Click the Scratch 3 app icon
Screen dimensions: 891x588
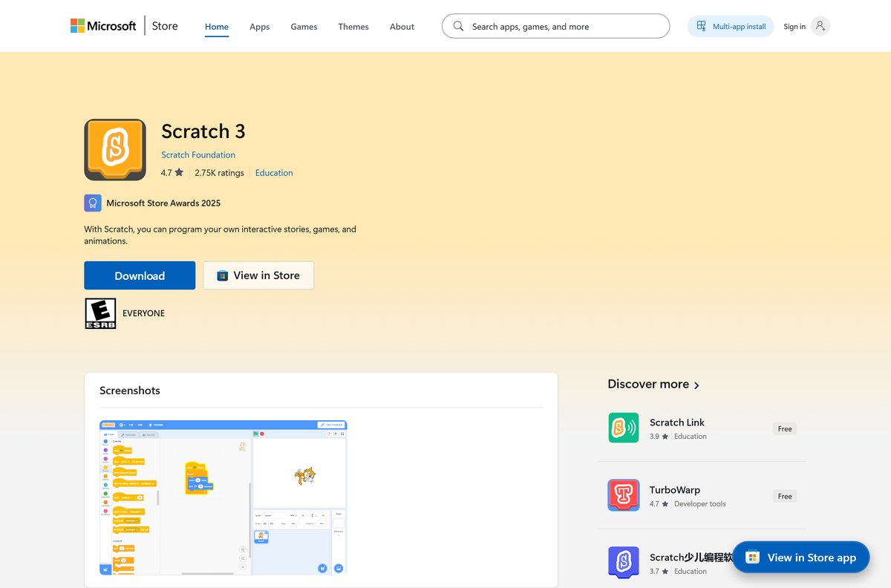click(115, 150)
